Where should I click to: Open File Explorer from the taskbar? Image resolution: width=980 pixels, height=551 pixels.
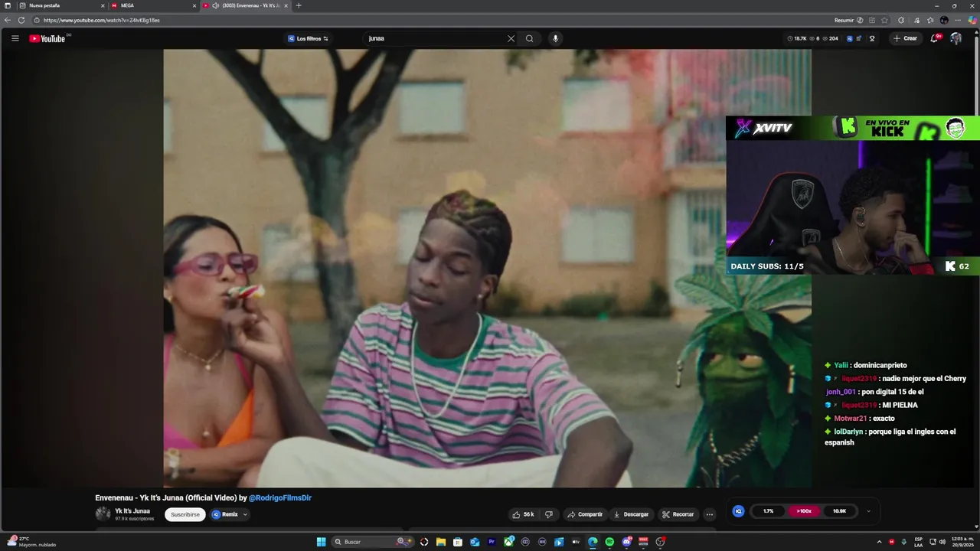[x=441, y=542]
